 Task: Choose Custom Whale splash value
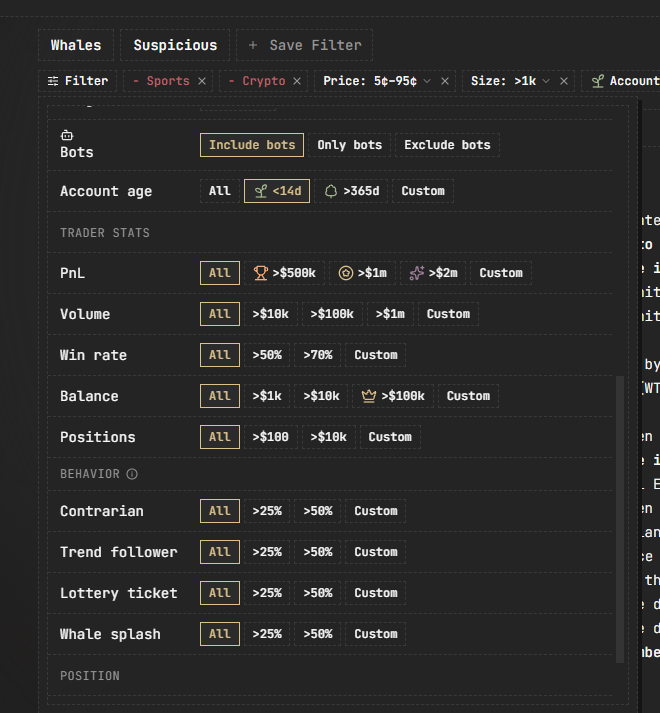(x=376, y=633)
